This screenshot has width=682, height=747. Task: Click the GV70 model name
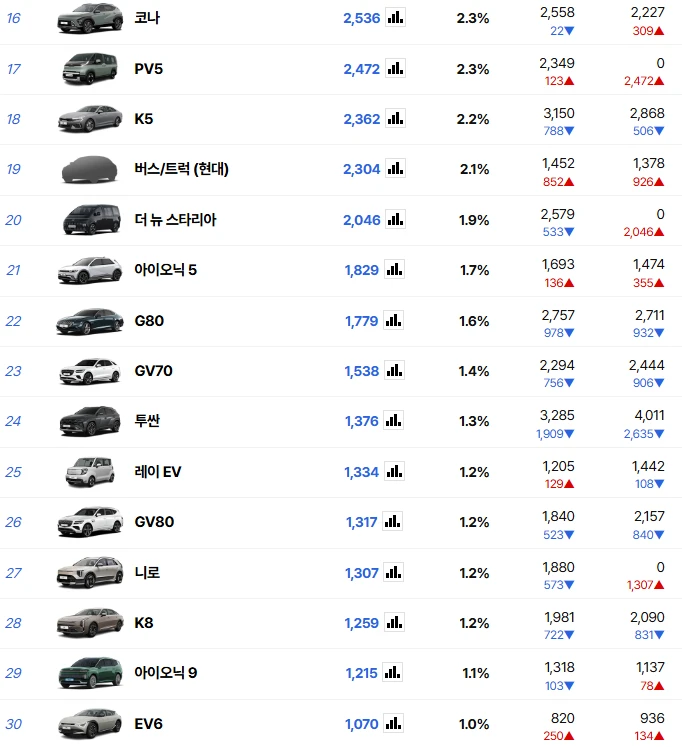[x=153, y=371]
